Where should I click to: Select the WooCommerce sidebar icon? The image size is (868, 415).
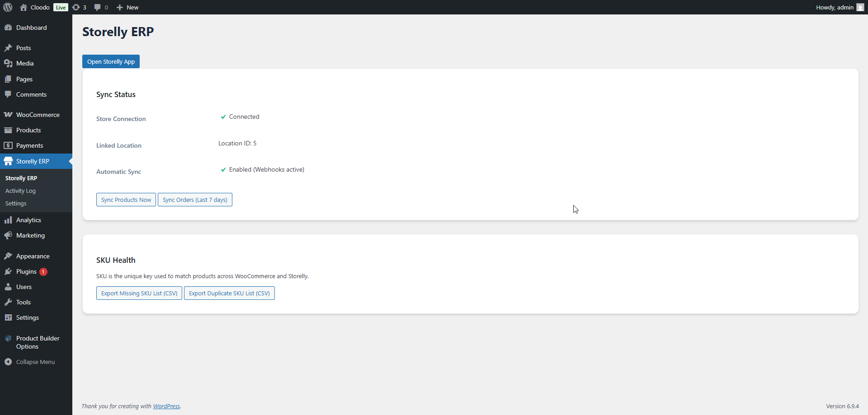[8, 115]
